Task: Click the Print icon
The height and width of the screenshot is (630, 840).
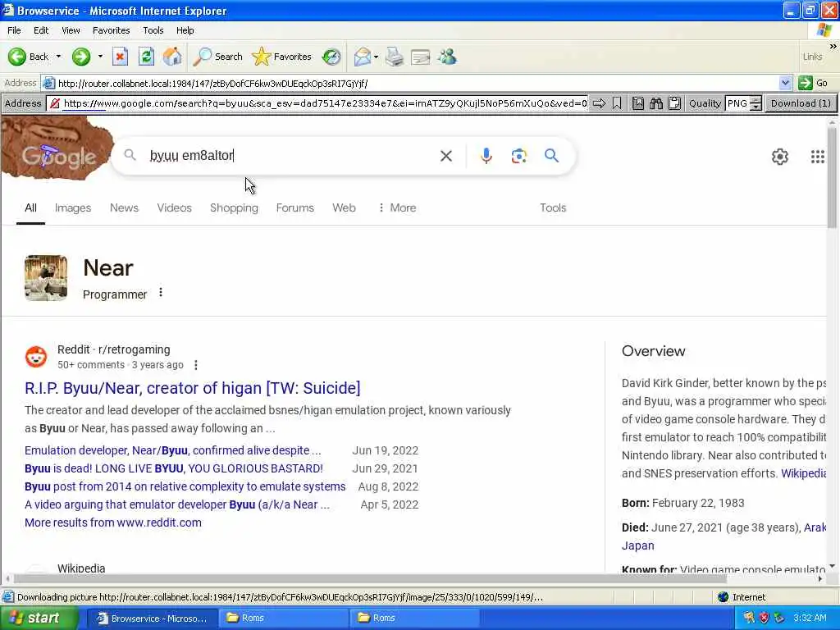Action: [395, 57]
